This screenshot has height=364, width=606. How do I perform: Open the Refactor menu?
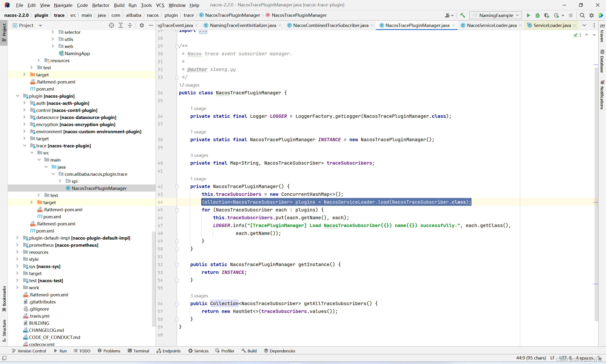(x=100, y=5)
